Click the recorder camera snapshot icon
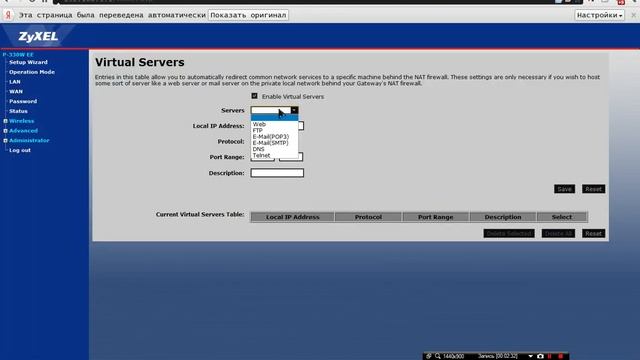Viewport: 640px width, 360px height. pyautogui.click(x=540, y=356)
